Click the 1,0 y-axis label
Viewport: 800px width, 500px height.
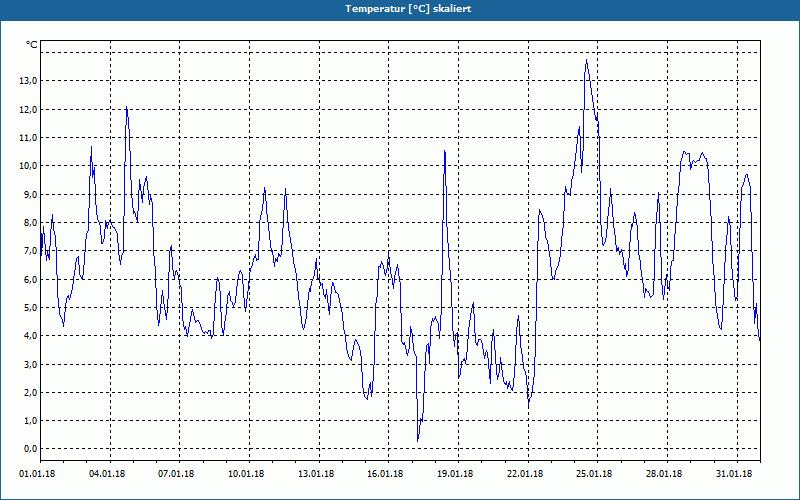pos(30,420)
